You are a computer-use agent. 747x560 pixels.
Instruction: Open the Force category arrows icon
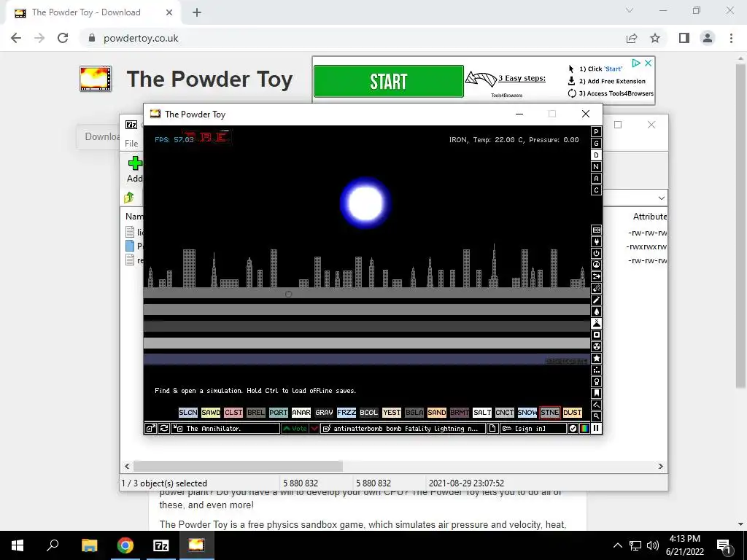(x=596, y=276)
